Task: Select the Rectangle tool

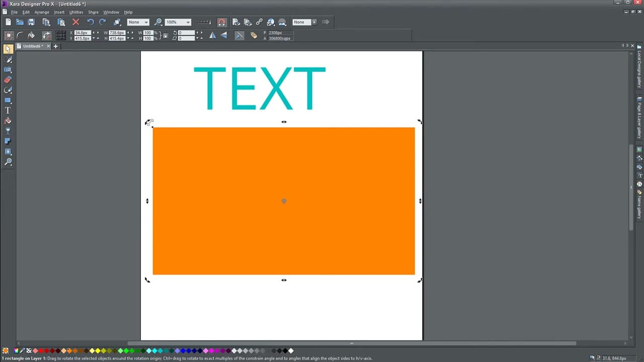Action: 8,100
